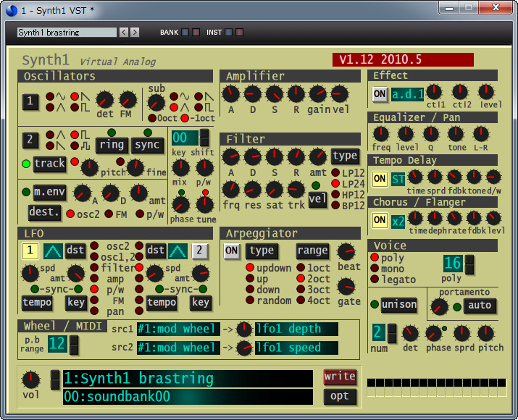The width and height of the screenshot is (518, 420).
Task: Adjust the poly voice count stepper
Action: [469, 265]
